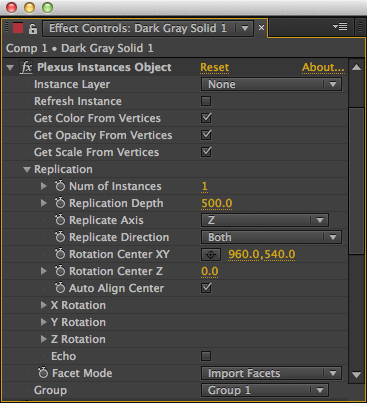Enable the Refresh Instance checkbox
The width and height of the screenshot is (367, 403).
(206, 101)
